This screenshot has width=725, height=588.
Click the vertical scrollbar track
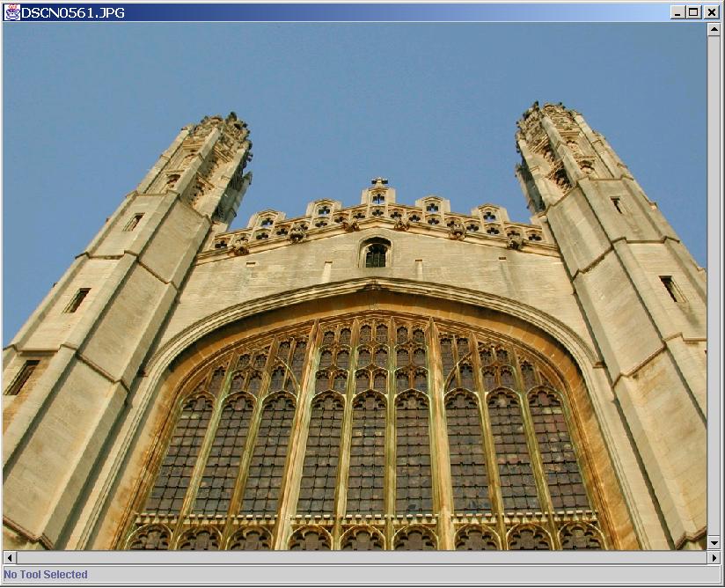tap(714, 282)
